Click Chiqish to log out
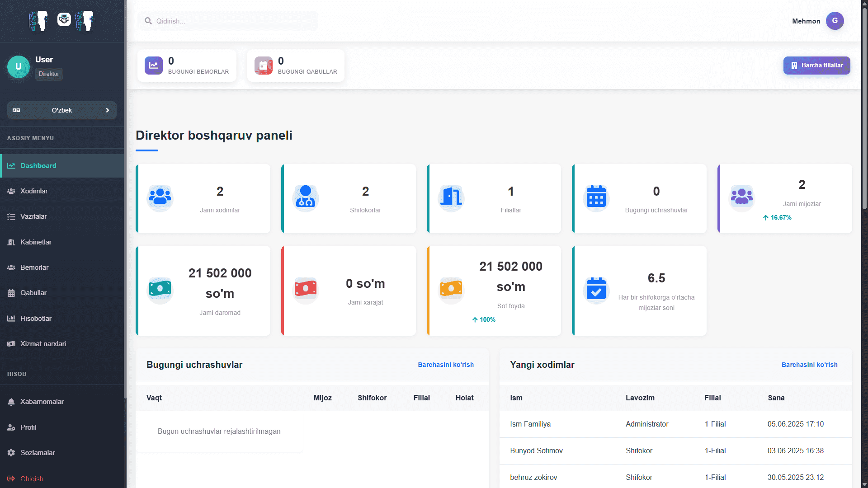Screen dimensions: 868x488 (32, 479)
